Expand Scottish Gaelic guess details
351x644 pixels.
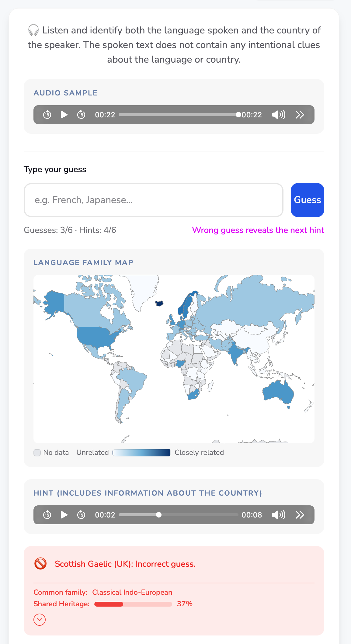click(40, 619)
